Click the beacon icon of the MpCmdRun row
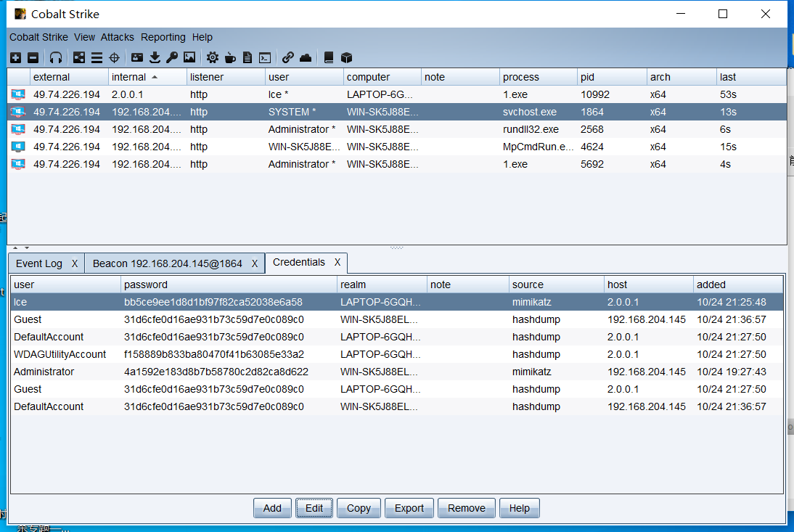 click(x=18, y=147)
